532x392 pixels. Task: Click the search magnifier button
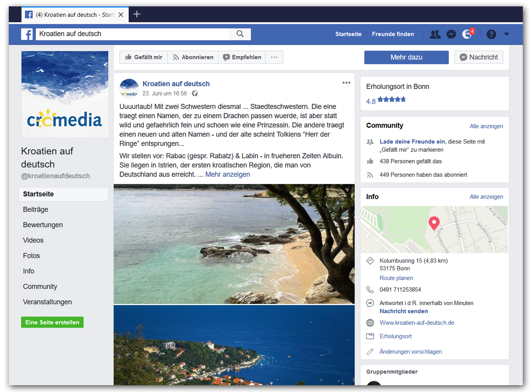[240, 34]
